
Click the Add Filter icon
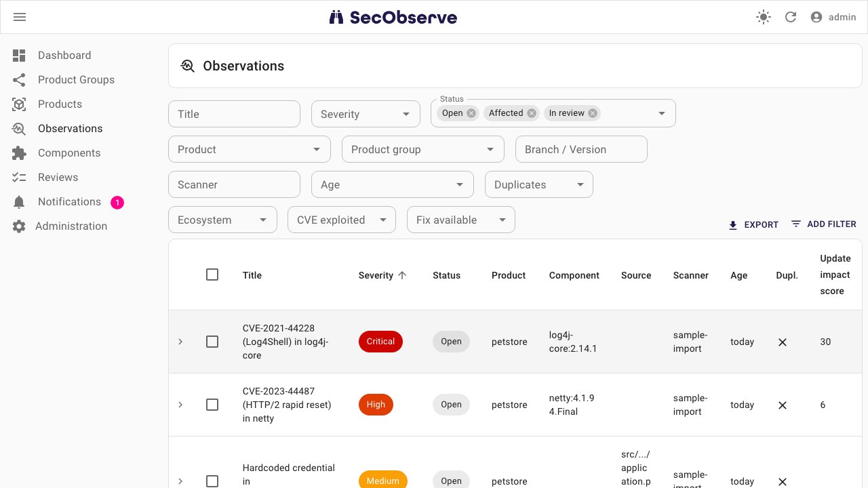click(x=796, y=224)
